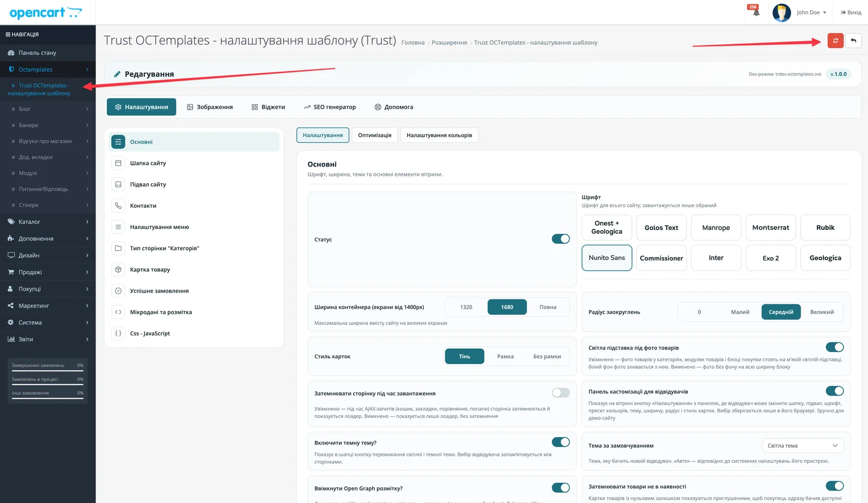Set container width to 1320
868x503 pixels.
pyautogui.click(x=466, y=307)
